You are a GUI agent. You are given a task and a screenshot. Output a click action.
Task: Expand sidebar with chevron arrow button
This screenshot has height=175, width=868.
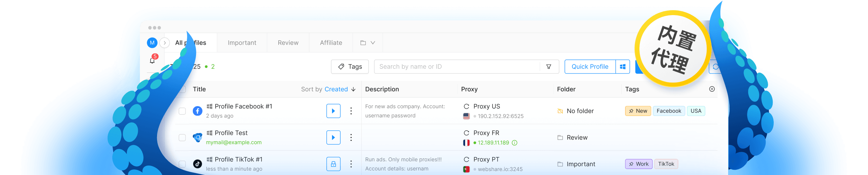pyautogui.click(x=165, y=43)
